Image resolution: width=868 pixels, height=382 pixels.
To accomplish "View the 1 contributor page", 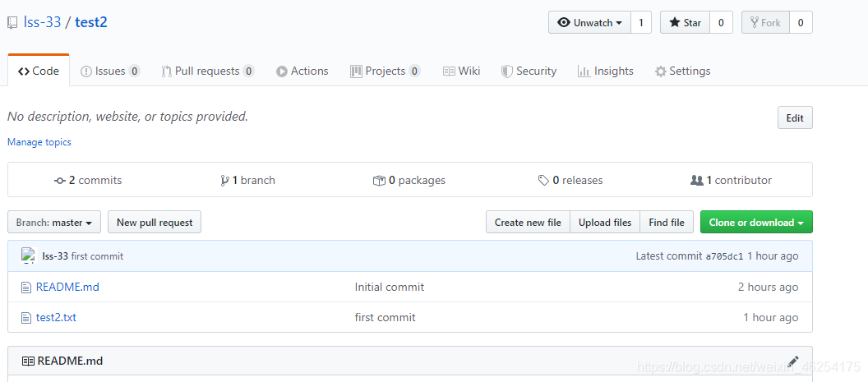I will click(731, 181).
